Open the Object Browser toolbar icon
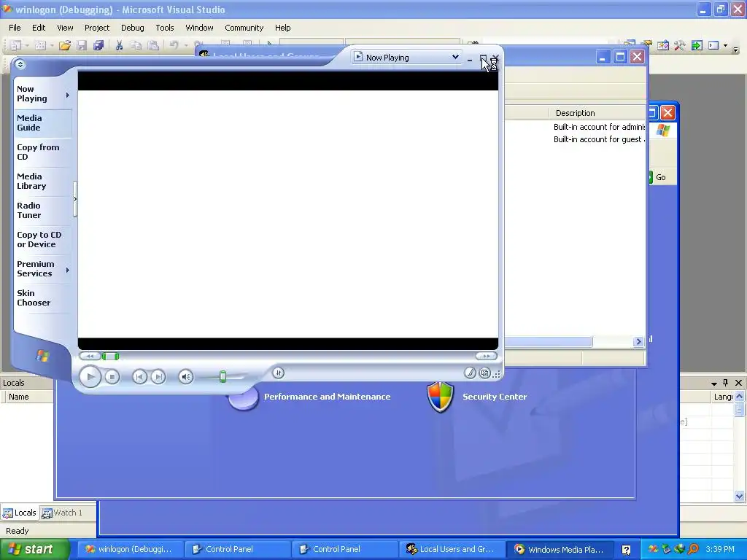 [x=662, y=45]
